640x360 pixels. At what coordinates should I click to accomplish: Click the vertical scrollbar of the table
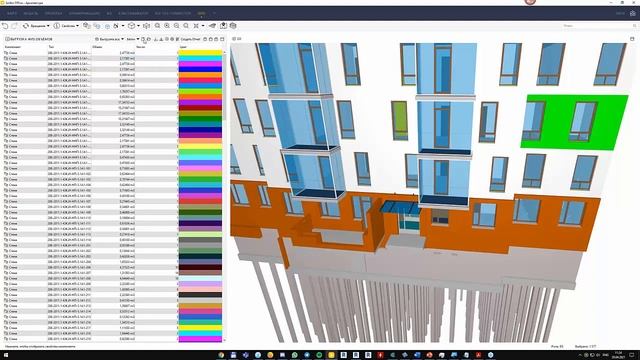pos(224,196)
